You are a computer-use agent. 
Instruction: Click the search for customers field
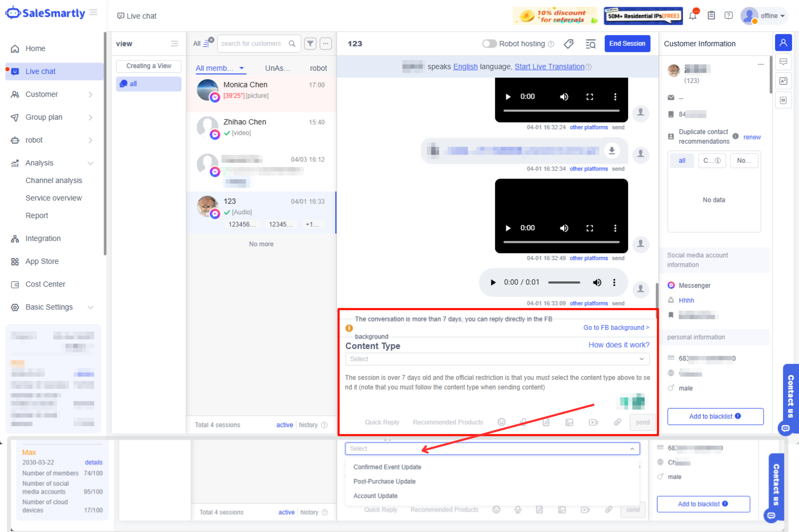[x=251, y=43]
